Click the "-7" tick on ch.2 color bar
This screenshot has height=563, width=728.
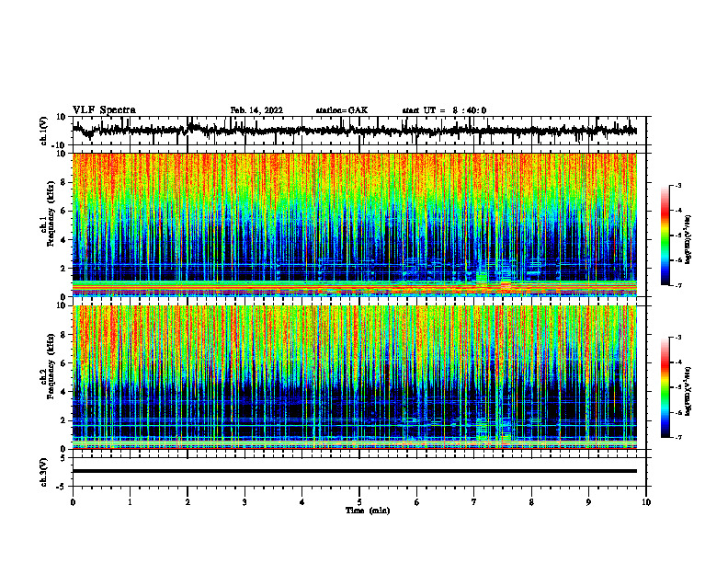pos(678,437)
